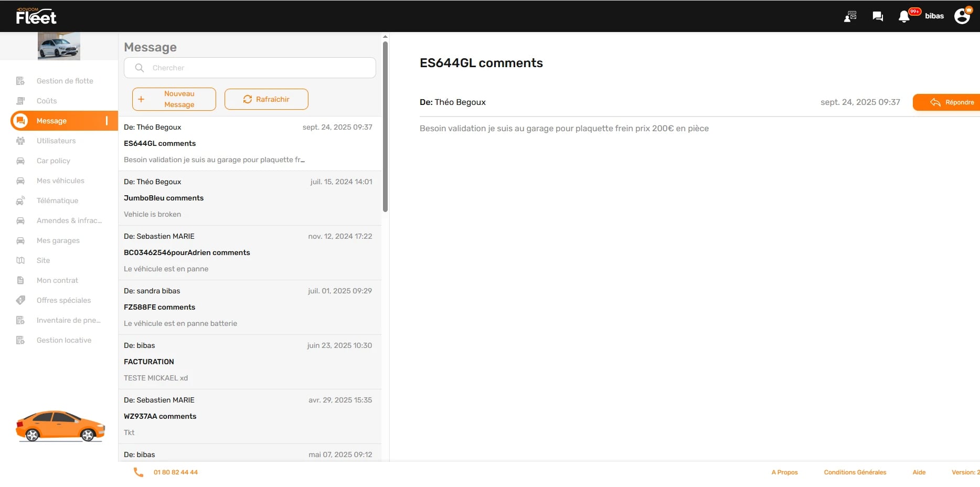Select Offres spéciales in the sidebar
The width and height of the screenshot is (980, 487).
point(63,300)
